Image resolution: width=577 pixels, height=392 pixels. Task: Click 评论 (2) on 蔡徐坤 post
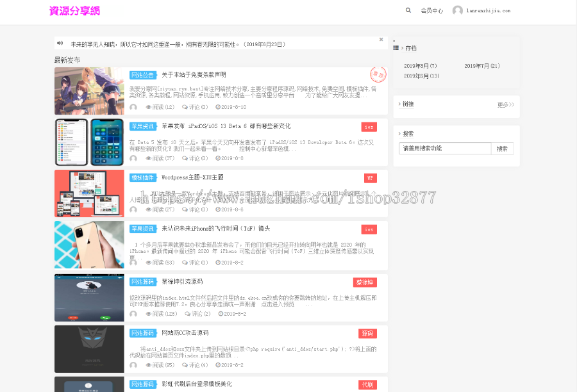coord(198,314)
